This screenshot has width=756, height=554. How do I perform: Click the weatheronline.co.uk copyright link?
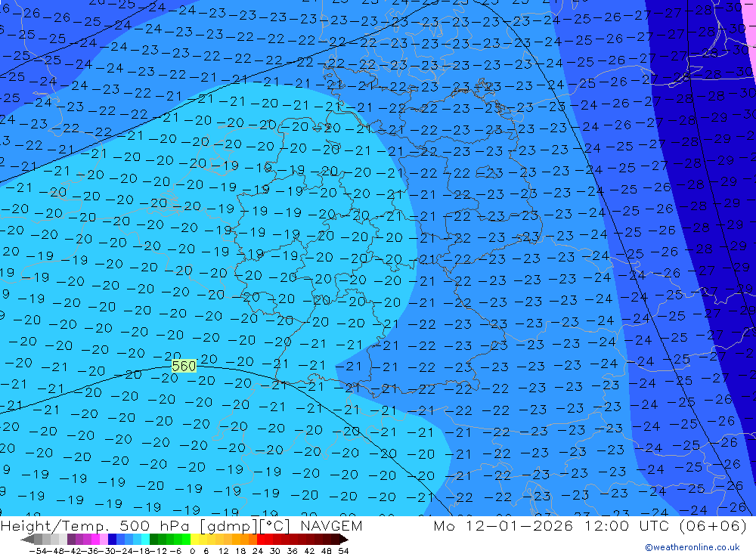692,547
